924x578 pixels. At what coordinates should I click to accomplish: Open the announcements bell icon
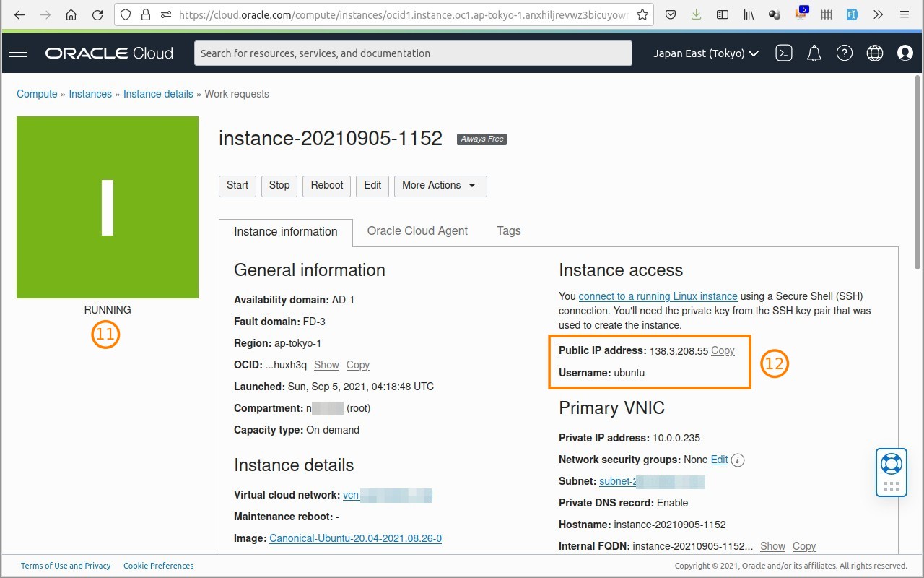[x=814, y=53]
